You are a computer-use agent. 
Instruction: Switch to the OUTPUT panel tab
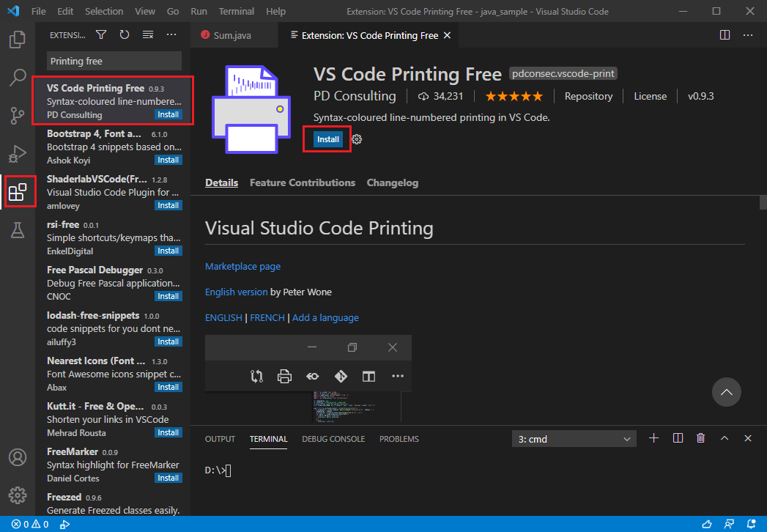(x=220, y=439)
